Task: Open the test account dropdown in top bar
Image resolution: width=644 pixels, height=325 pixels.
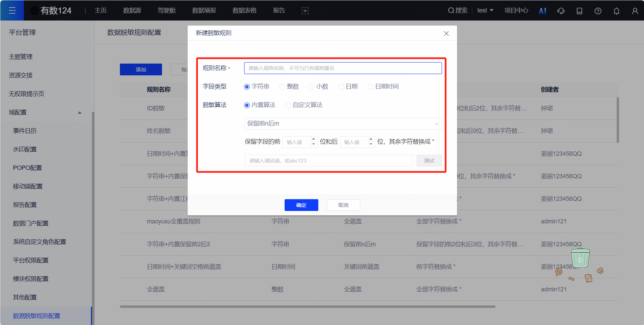Action: (x=485, y=10)
